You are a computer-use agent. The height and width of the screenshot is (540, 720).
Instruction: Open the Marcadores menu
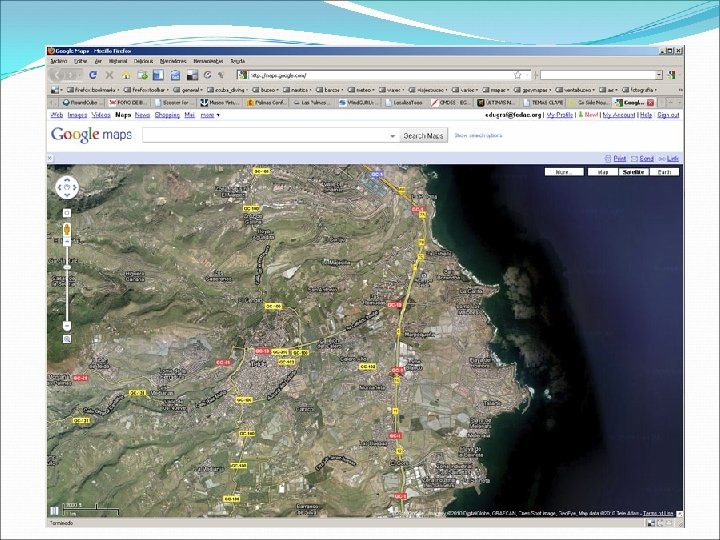[x=173, y=61]
